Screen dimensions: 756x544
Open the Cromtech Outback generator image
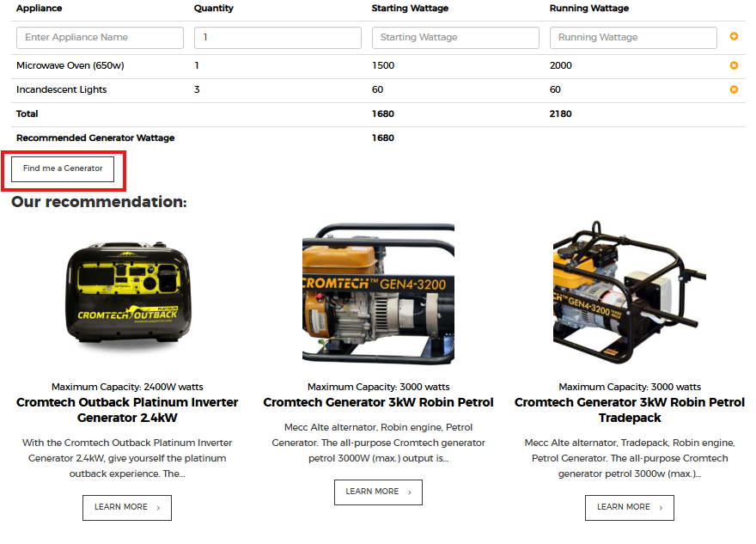pos(127,294)
